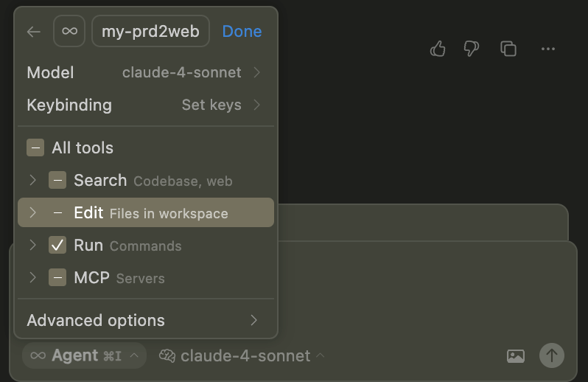Expand the Search tools group
Viewport: 588px width, 382px height.
(32, 180)
